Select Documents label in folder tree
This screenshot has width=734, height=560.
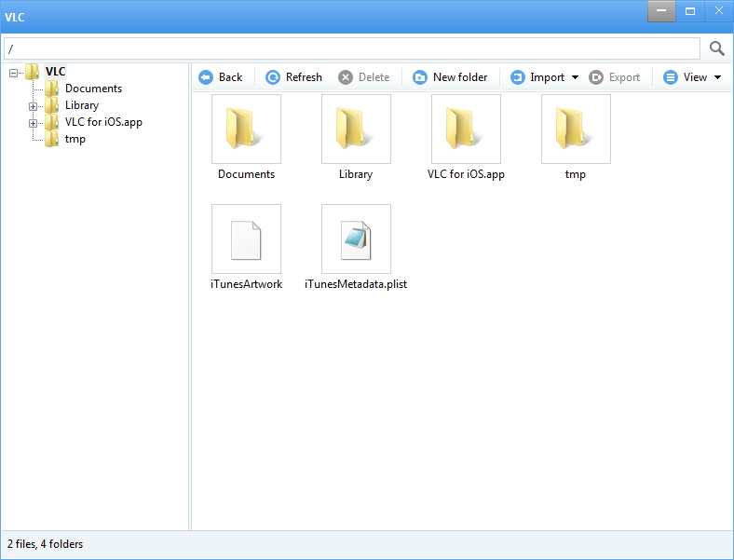click(94, 89)
